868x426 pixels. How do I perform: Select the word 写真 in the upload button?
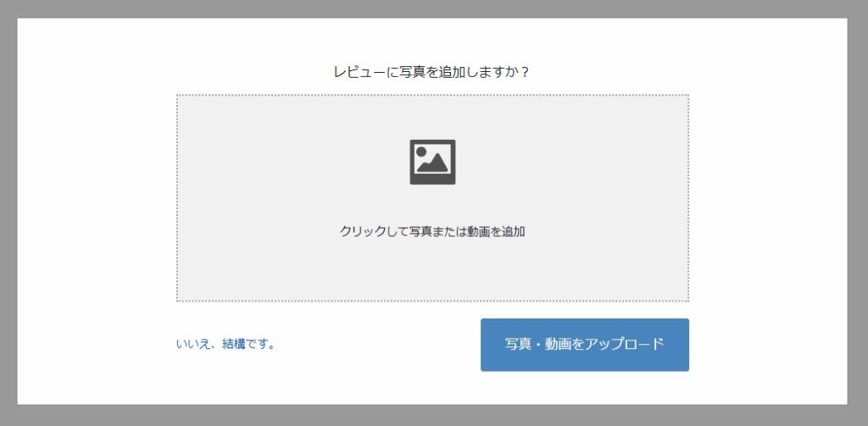[x=518, y=344]
